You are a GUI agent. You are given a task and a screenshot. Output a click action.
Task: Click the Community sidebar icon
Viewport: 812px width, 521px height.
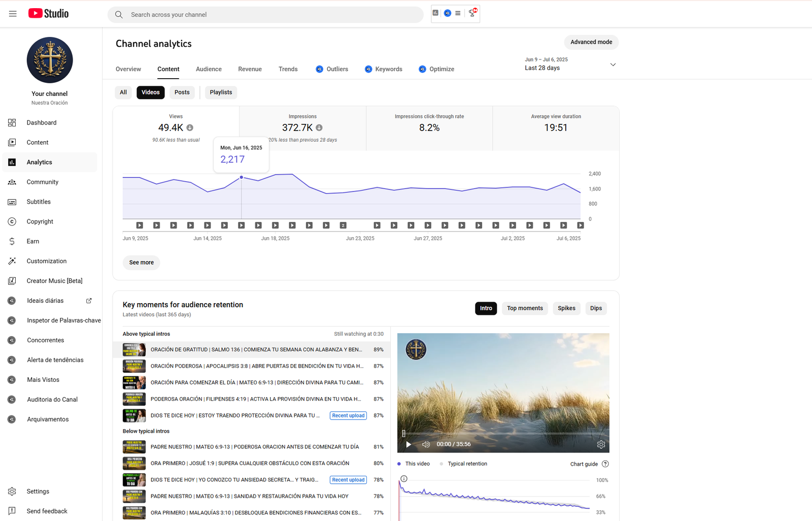(x=12, y=182)
